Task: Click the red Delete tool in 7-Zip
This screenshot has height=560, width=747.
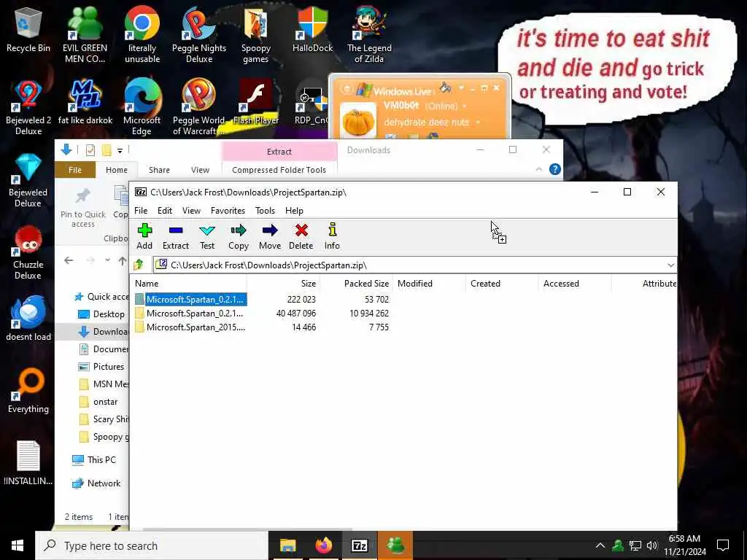Action: [301, 237]
